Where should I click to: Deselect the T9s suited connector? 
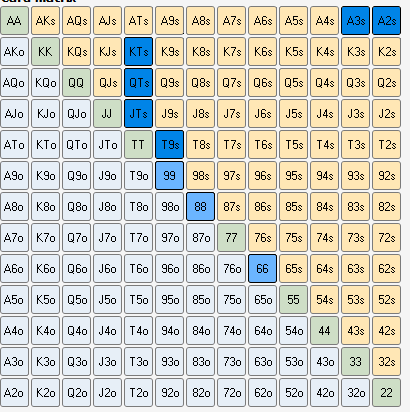click(x=169, y=145)
